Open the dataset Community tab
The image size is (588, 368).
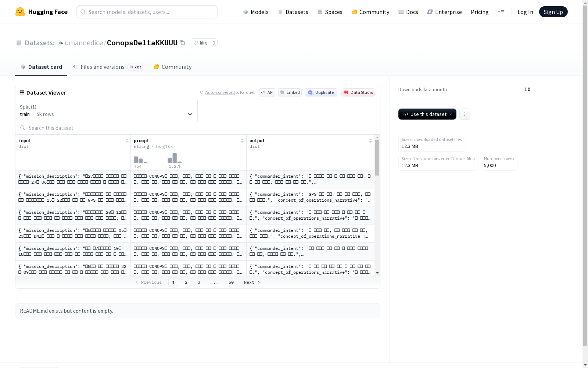point(173,67)
